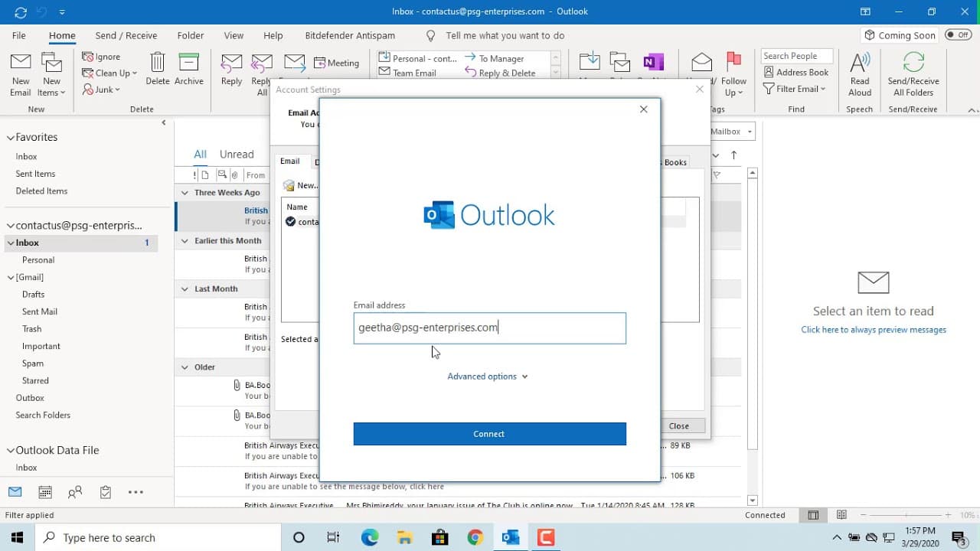Click the Windows Start button
980x551 pixels.
17,537
